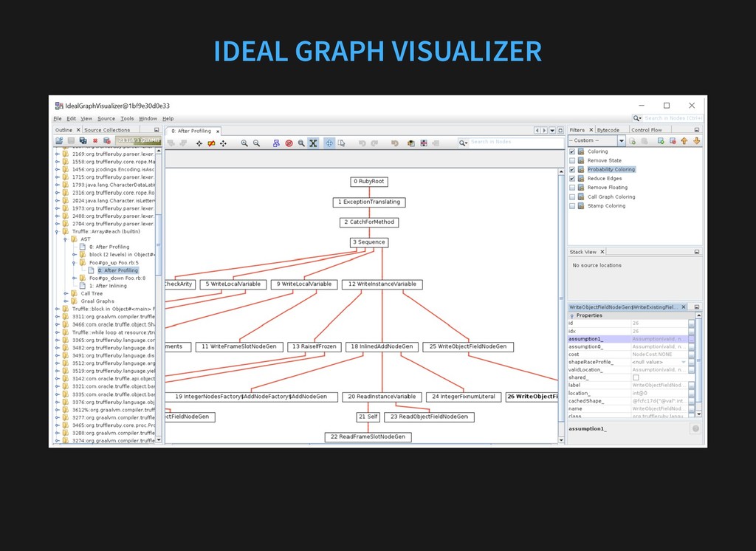Select the 12 WriteInstanceVariable graph node
756x551 pixels.
click(x=382, y=284)
